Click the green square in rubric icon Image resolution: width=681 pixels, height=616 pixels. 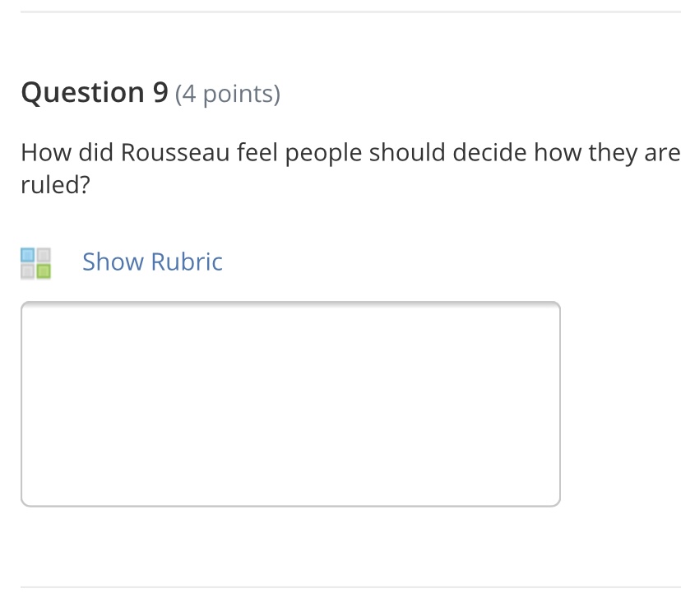coord(43,270)
